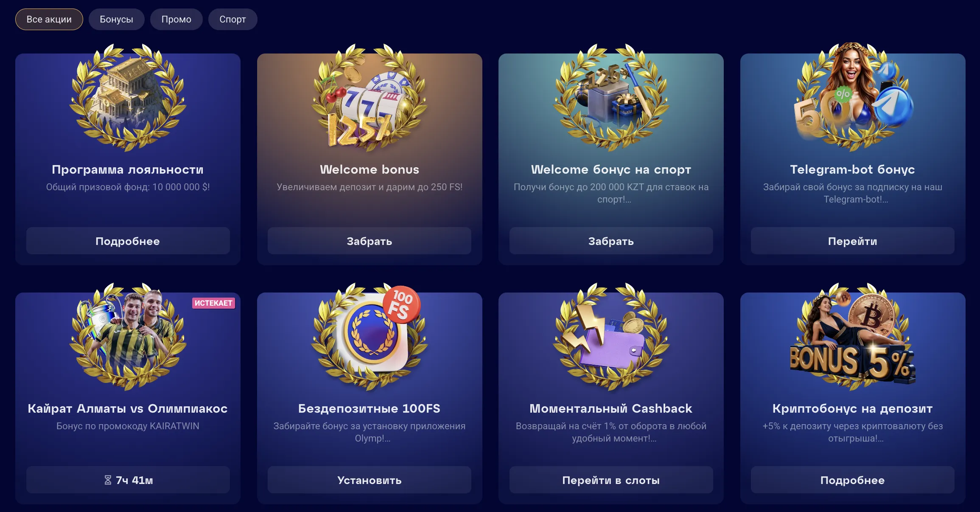
Task: Click Забрать on the Welcome bonus card
Action: coord(370,241)
